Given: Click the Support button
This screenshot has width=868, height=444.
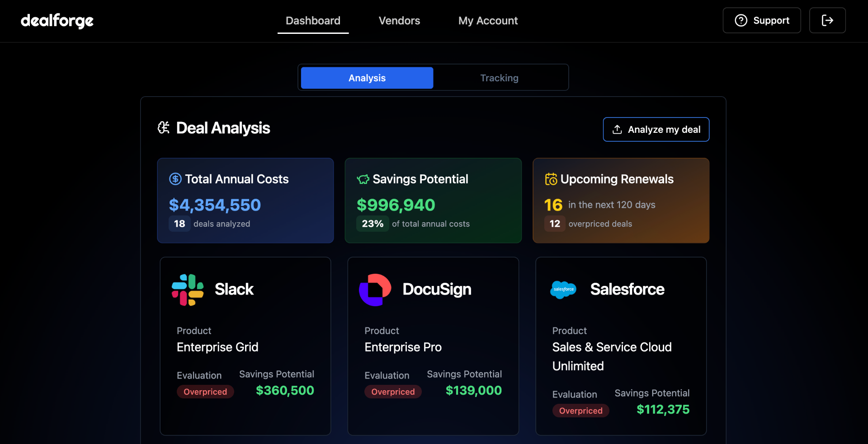Looking at the screenshot, I should pyautogui.click(x=762, y=20).
